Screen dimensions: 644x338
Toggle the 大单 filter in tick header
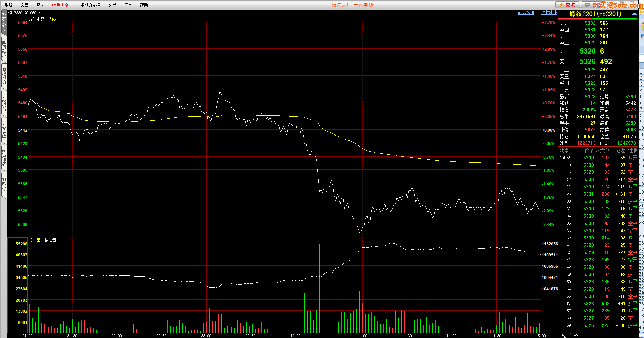pyautogui.click(x=602, y=150)
